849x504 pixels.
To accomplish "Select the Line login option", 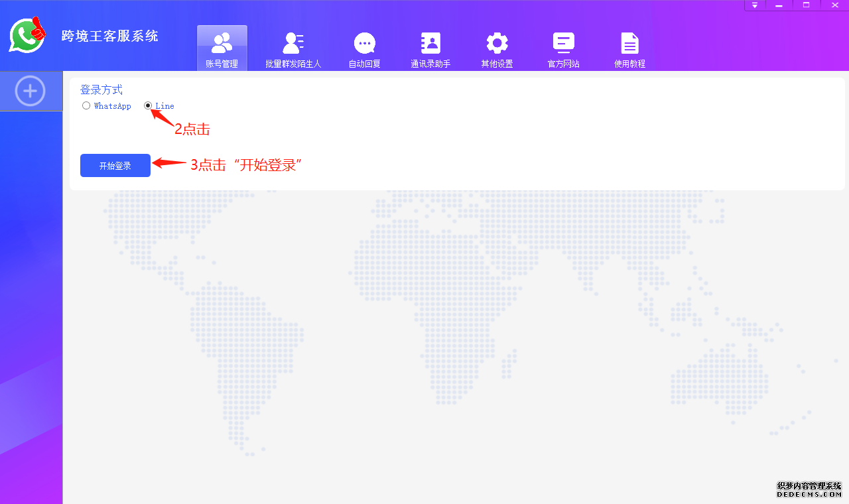I will [147, 105].
